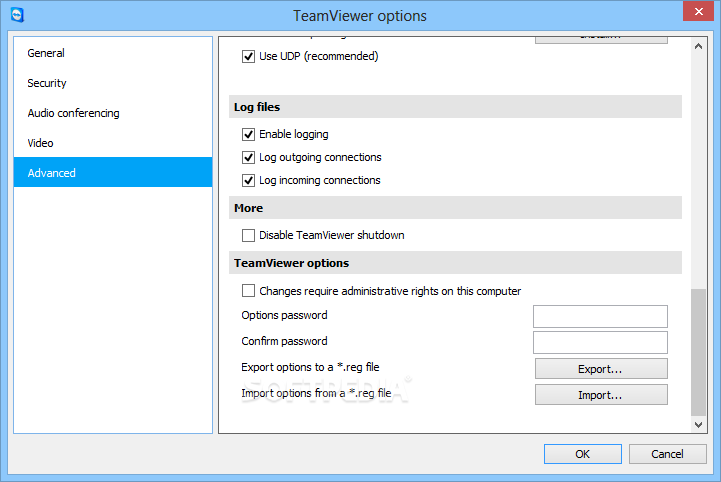The image size is (721, 482).
Task: Toggle Log incoming connections checkbox
Action: (248, 180)
